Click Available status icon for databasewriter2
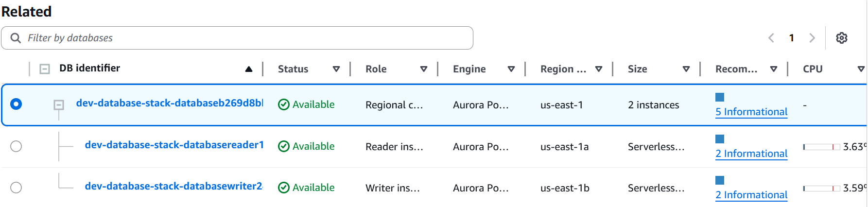This screenshot has width=868, height=207. click(284, 188)
